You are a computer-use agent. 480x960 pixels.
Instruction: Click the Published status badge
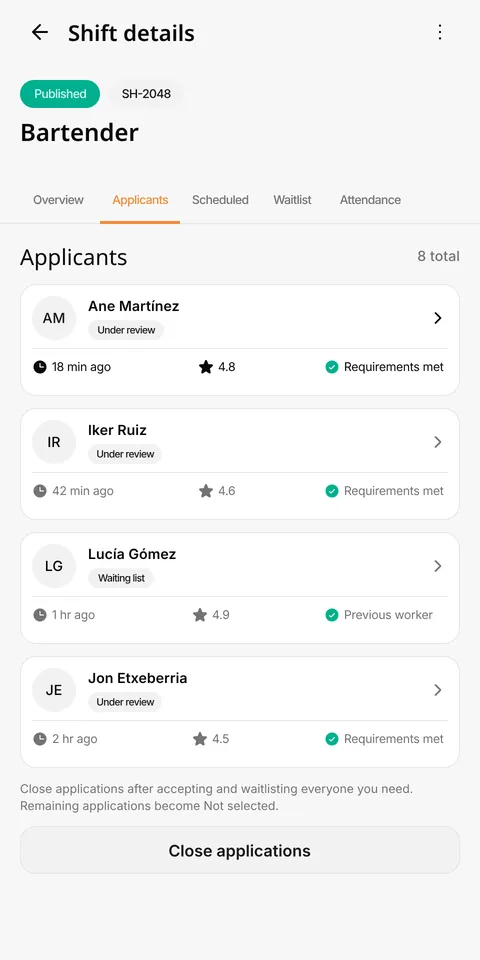tap(60, 94)
